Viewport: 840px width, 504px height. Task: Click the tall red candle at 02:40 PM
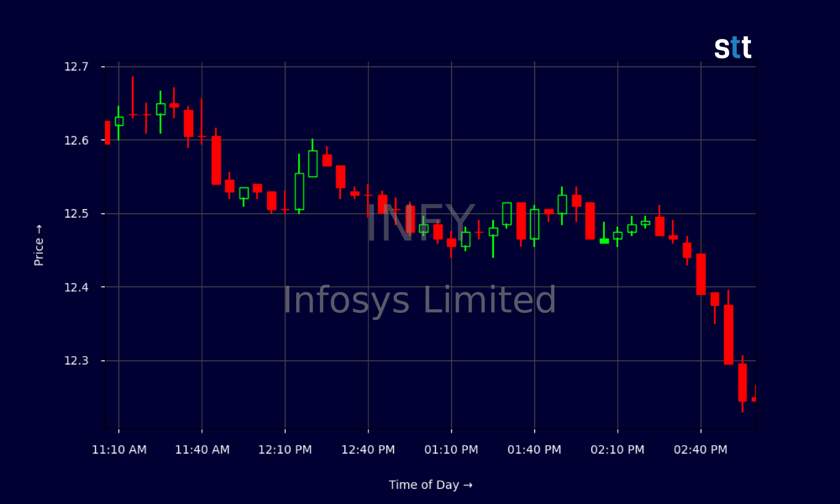point(701,274)
